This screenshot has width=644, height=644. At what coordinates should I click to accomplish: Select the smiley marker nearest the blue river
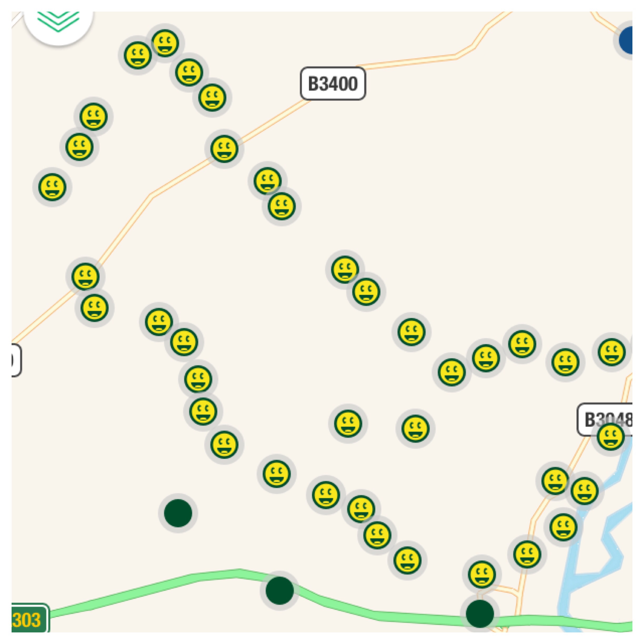(x=584, y=490)
